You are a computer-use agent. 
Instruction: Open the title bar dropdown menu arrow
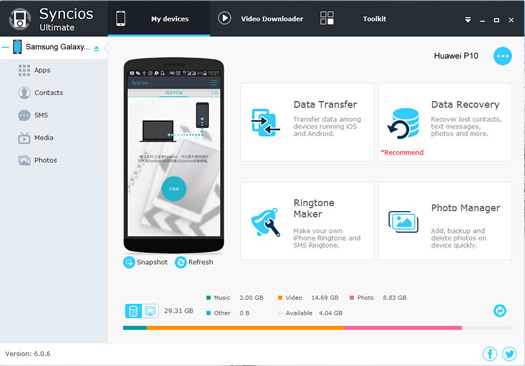[468, 20]
